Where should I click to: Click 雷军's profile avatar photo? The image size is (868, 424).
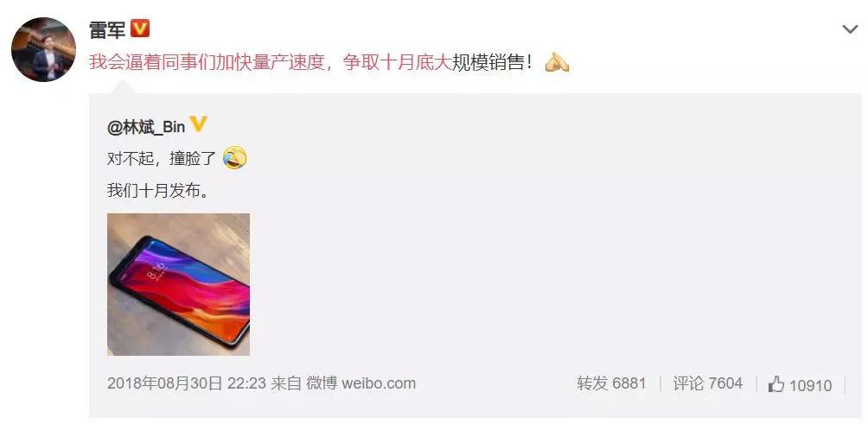click(x=44, y=49)
